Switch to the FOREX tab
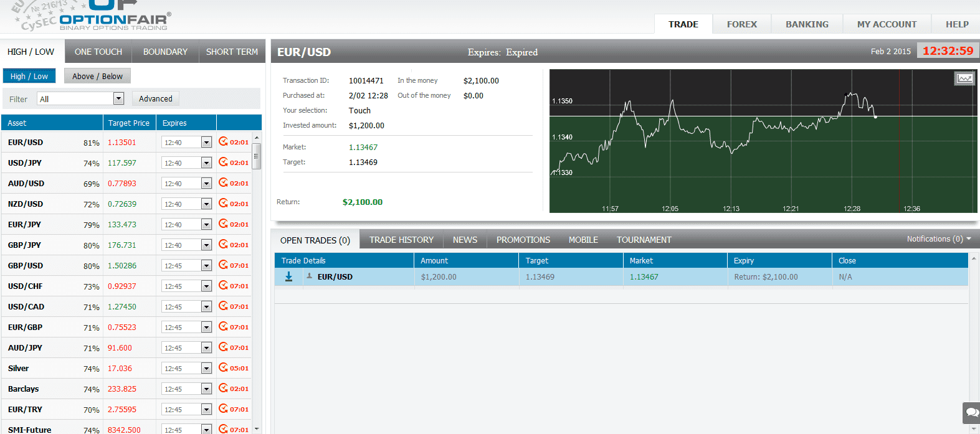 (742, 24)
